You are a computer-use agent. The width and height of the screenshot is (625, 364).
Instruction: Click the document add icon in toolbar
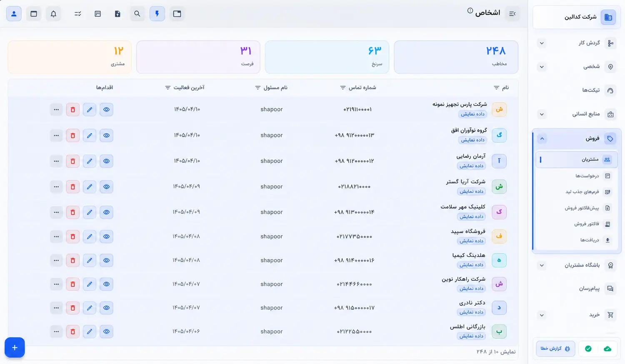[x=117, y=14]
